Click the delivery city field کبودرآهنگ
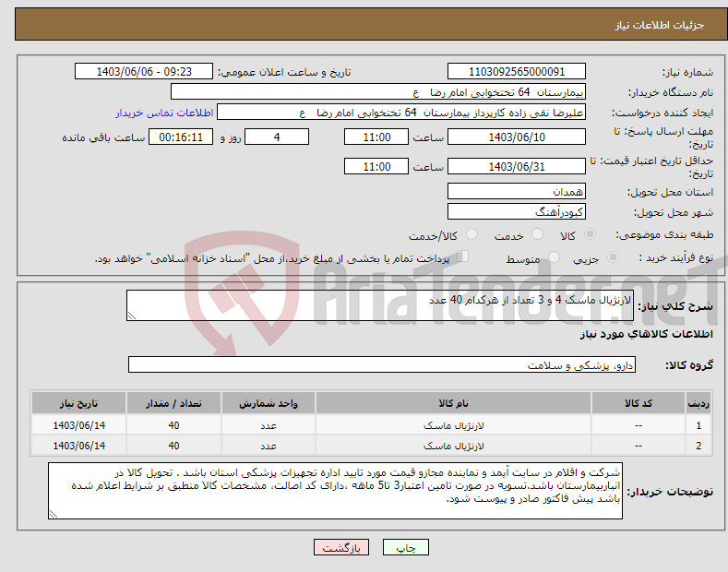Viewport: 728px width, 572px height. coord(517,211)
